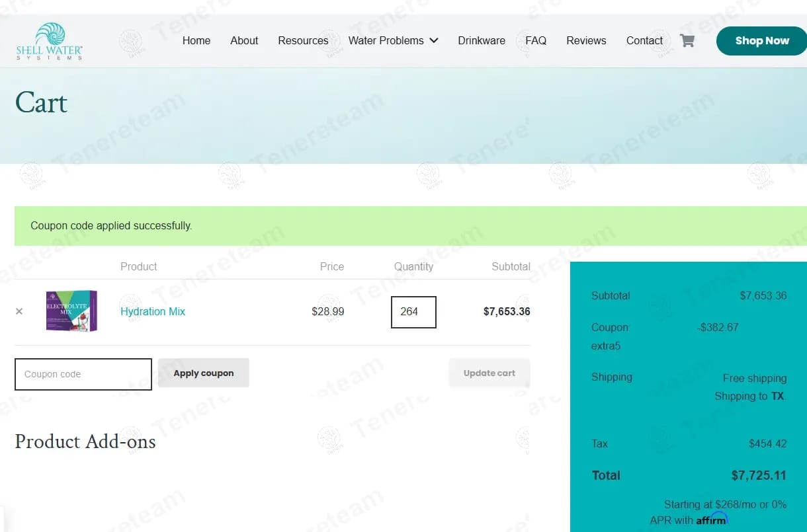807x532 pixels.
Task: Click the Product column header
Action: coord(139,266)
